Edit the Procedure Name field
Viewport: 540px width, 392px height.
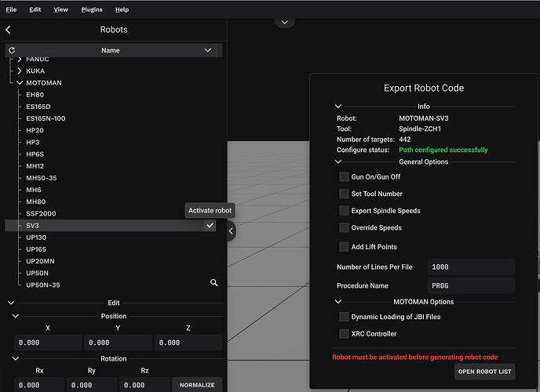pyautogui.click(x=471, y=285)
